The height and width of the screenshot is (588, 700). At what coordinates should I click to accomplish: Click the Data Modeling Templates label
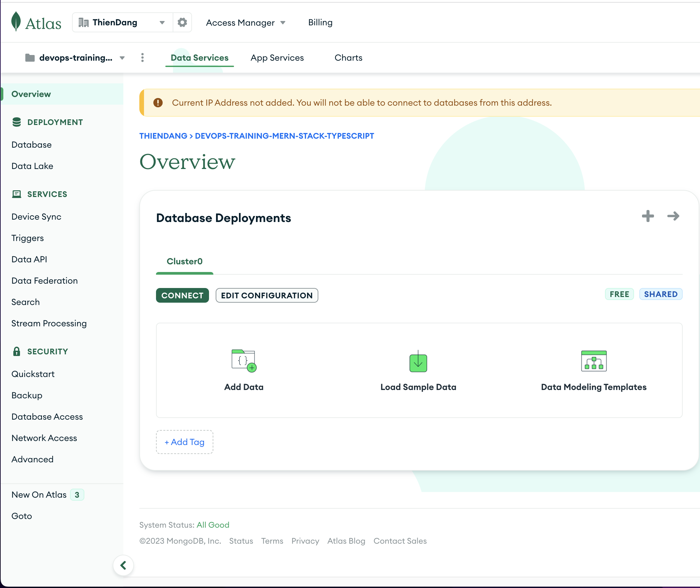[x=594, y=387]
